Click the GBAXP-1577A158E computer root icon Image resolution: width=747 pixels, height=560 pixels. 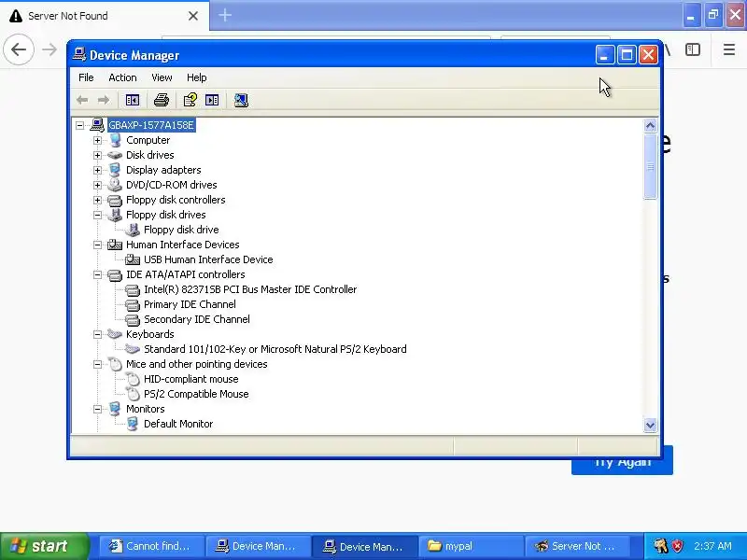[x=97, y=125]
